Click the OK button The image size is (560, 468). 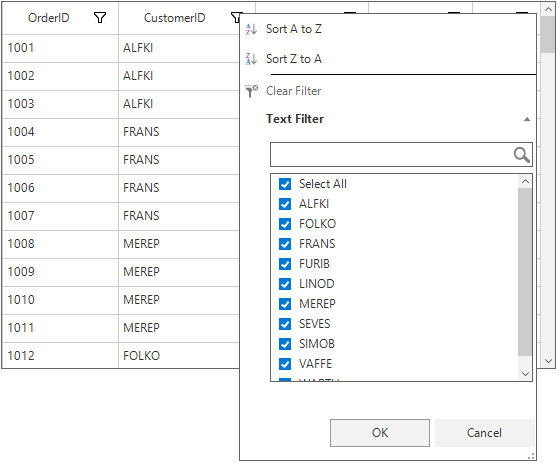(x=380, y=433)
